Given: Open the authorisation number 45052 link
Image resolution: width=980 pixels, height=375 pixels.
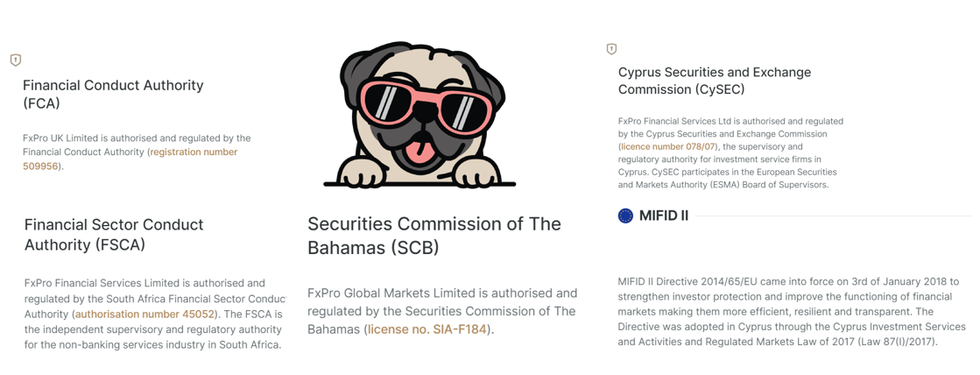Looking at the screenshot, I should click(x=145, y=314).
